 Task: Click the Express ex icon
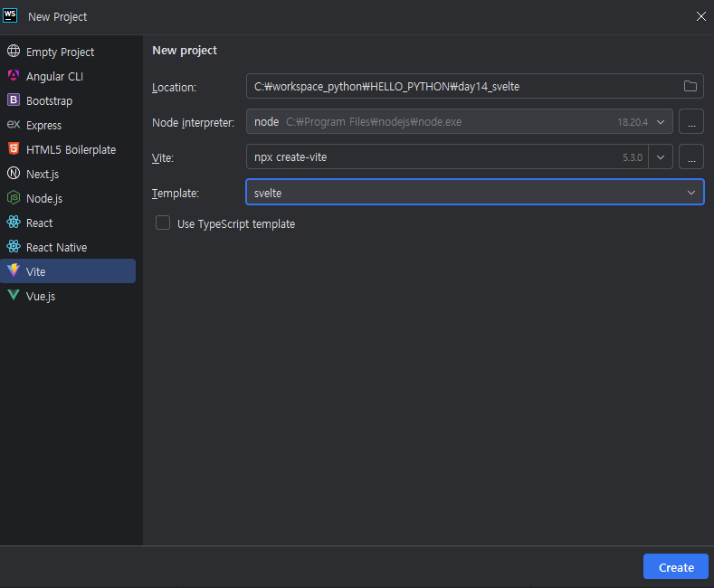(14, 124)
